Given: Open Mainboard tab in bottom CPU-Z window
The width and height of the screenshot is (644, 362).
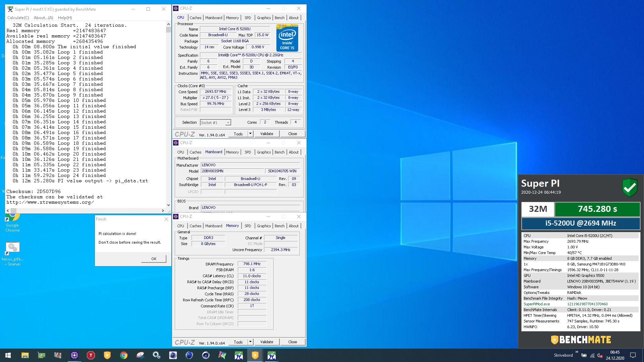Looking at the screenshot, I should [214, 226].
